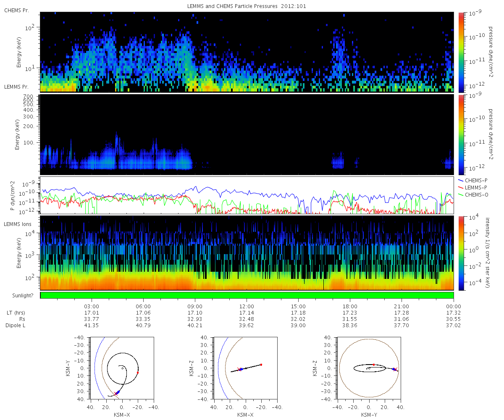
Task: Click the LEMMS pressure color bar
Action: (461, 134)
